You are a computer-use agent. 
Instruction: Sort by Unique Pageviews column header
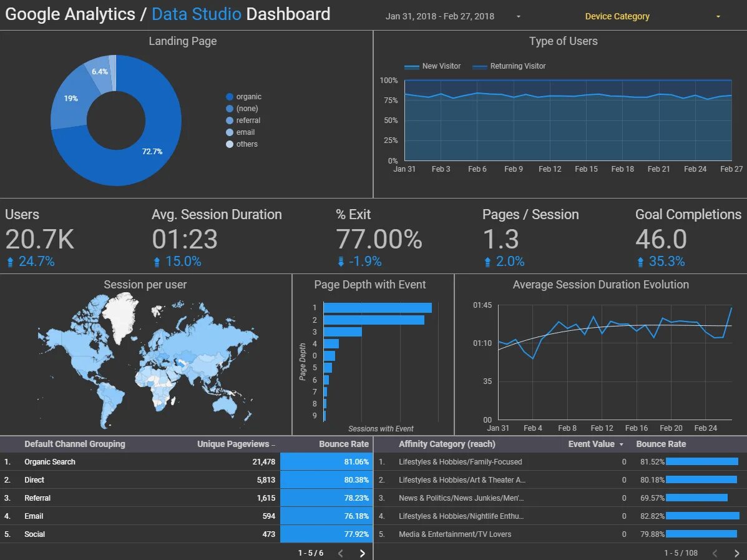click(x=233, y=444)
